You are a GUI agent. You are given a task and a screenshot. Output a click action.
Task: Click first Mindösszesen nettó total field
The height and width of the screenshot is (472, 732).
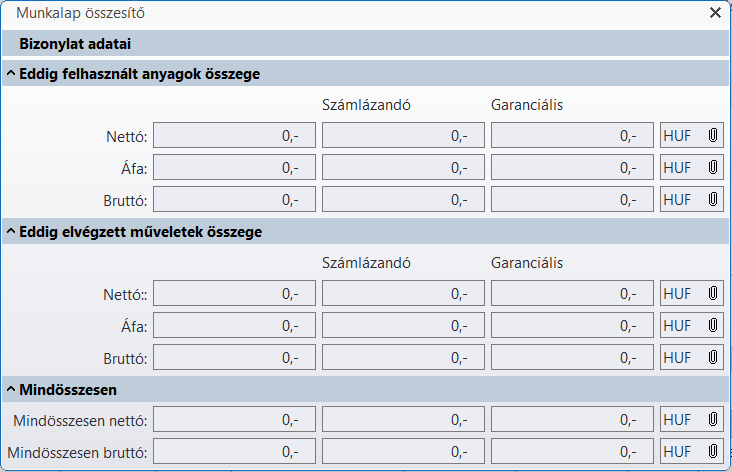234,420
